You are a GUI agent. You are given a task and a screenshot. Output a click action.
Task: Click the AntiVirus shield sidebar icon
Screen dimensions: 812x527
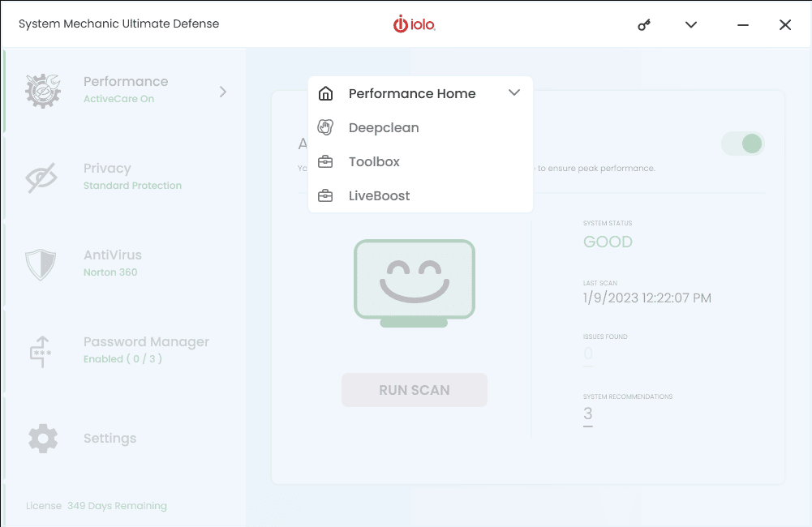[41, 264]
